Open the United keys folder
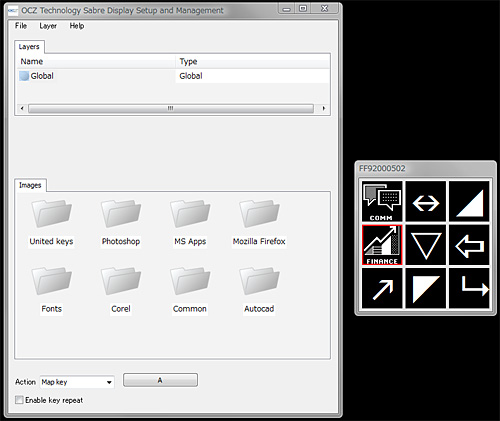This screenshot has width=500, height=421. (51, 223)
